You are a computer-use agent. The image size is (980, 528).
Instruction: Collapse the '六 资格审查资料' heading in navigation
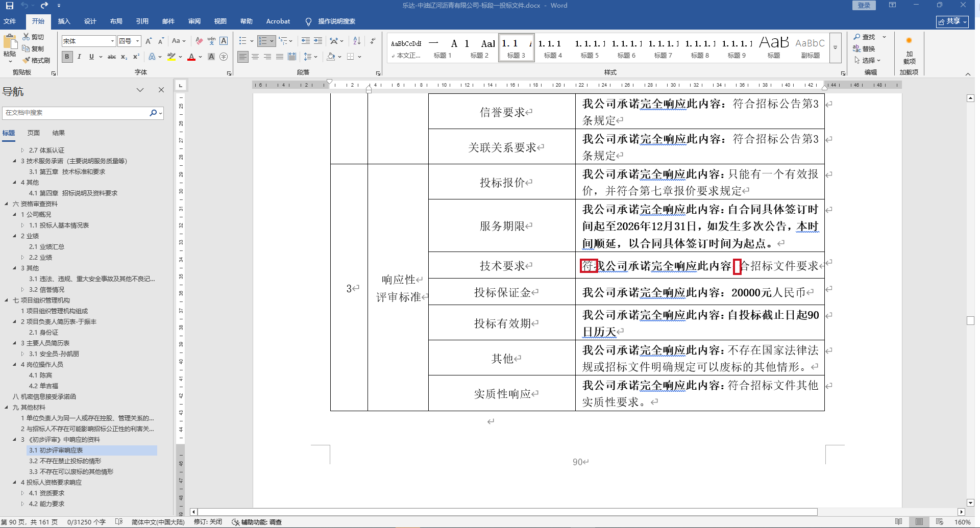[7, 204]
